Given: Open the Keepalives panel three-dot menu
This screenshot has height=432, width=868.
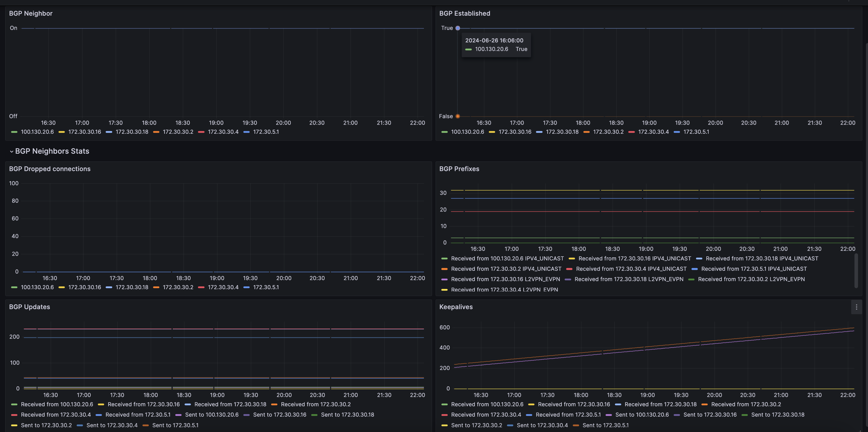Looking at the screenshot, I should pos(856,307).
